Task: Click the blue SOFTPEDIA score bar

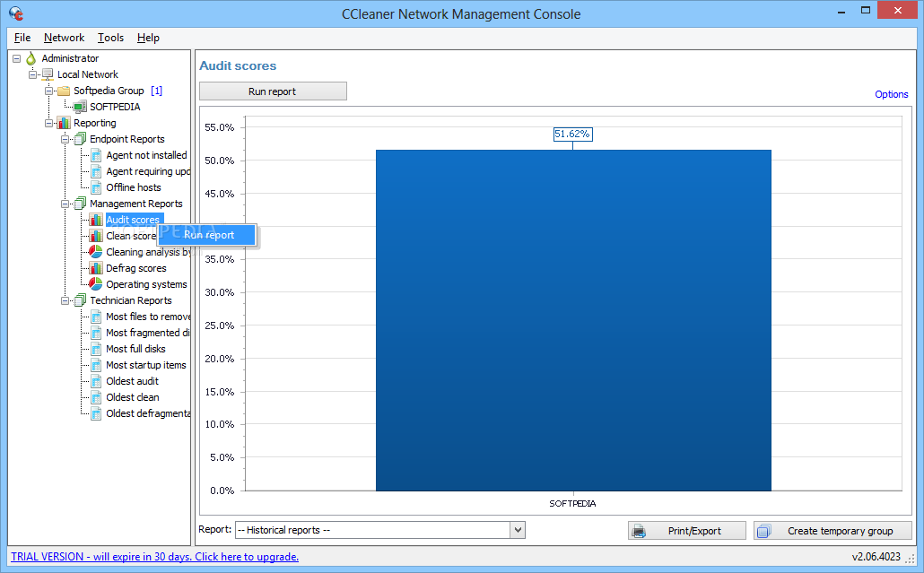Action: [573, 320]
